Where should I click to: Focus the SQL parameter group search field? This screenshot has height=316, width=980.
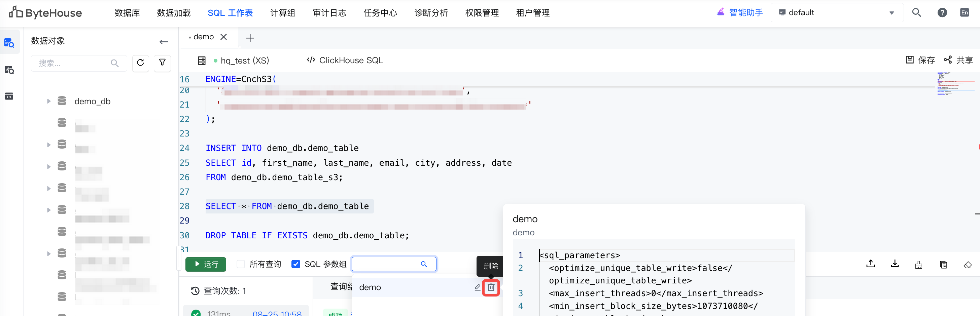tap(394, 264)
